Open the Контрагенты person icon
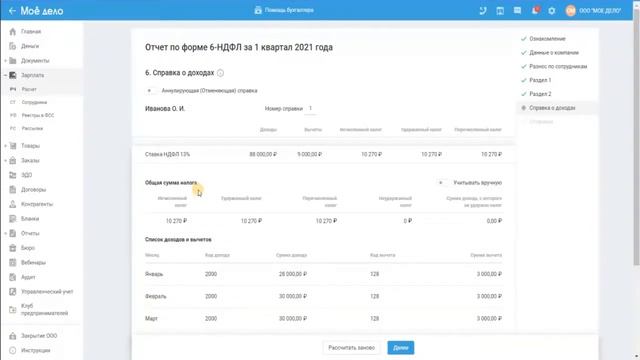The height and width of the screenshot is (360, 640). [x=13, y=204]
